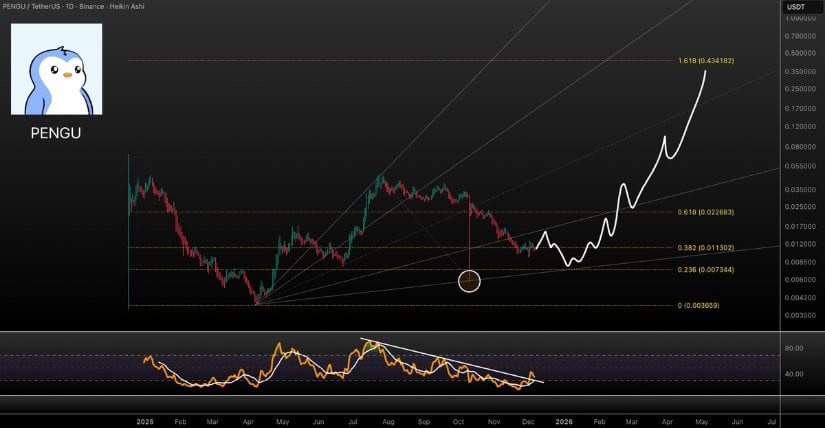Select Jul at the time axis end
This screenshot has height=428, width=825.
click(771, 422)
